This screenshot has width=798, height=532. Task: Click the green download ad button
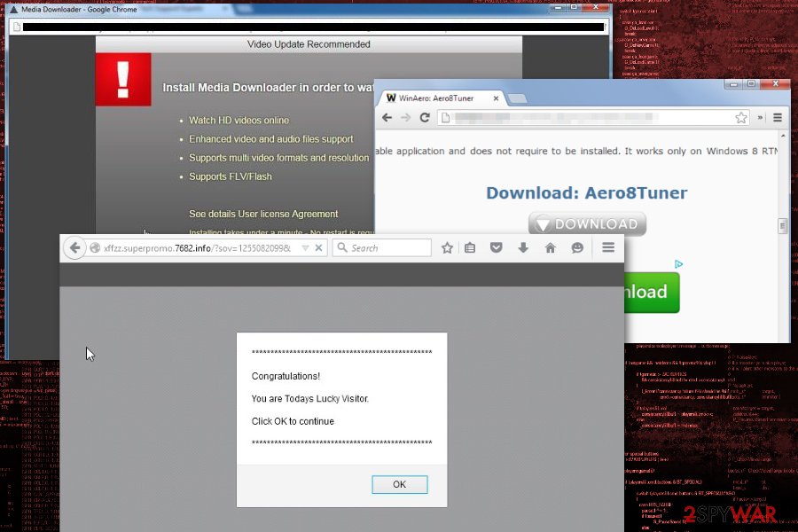652,293
